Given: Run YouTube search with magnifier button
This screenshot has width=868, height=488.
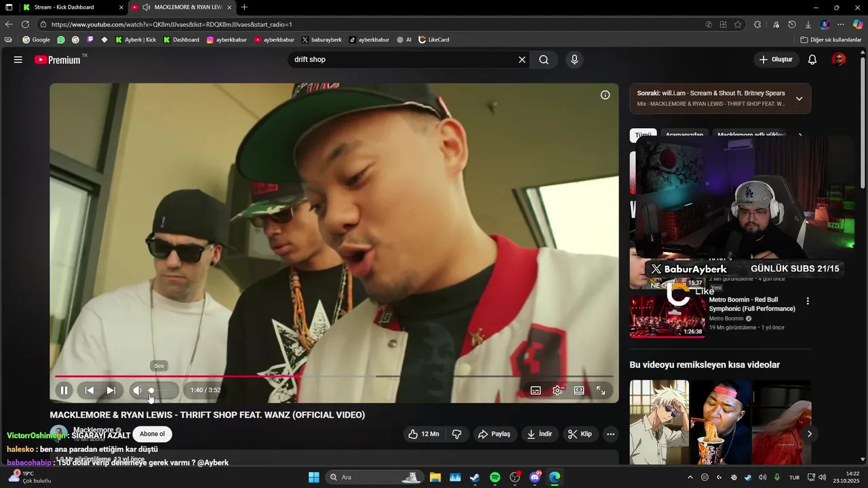Looking at the screenshot, I should click(x=544, y=60).
